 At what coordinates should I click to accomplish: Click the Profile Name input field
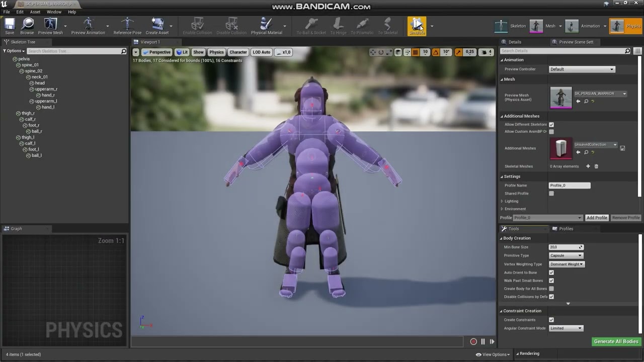pyautogui.click(x=570, y=186)
